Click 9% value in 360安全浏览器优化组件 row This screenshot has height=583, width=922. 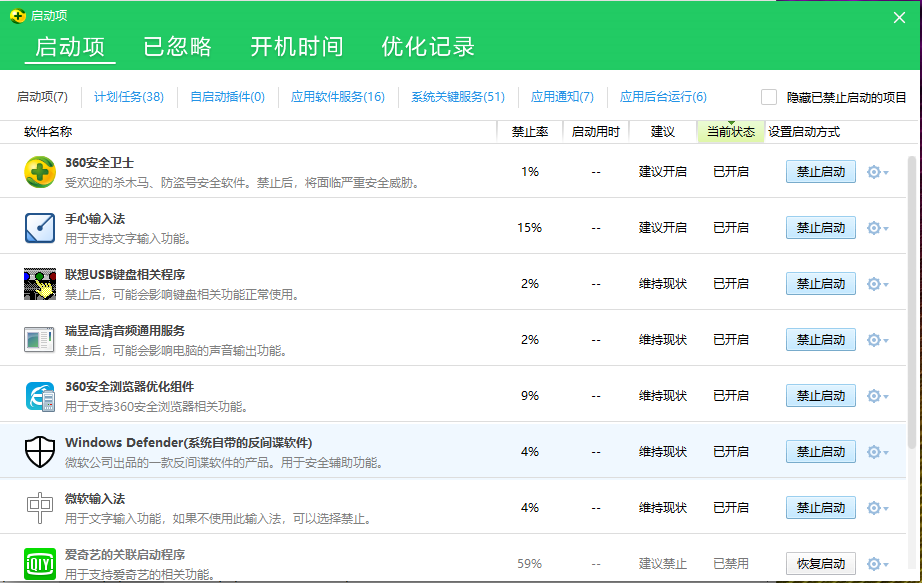pos(530,396)
